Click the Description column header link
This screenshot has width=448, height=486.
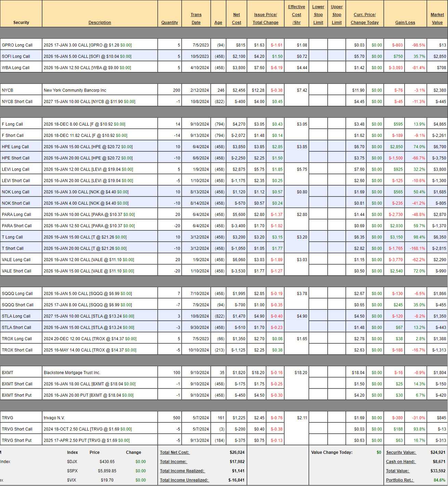point(100,23)
